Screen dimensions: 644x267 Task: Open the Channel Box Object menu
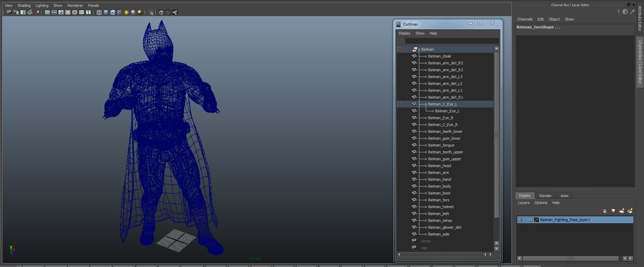554,19
